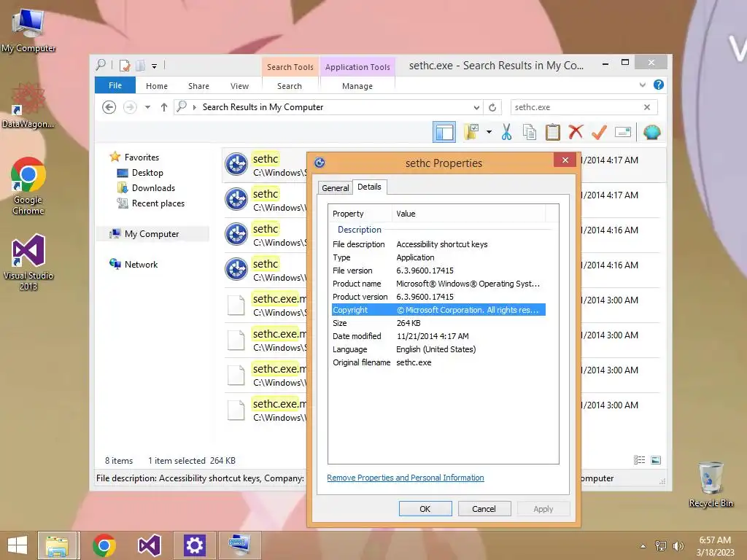Open the Share ribbon tab
The width and height of the screenshot is (747, 560).
(198, 86)
